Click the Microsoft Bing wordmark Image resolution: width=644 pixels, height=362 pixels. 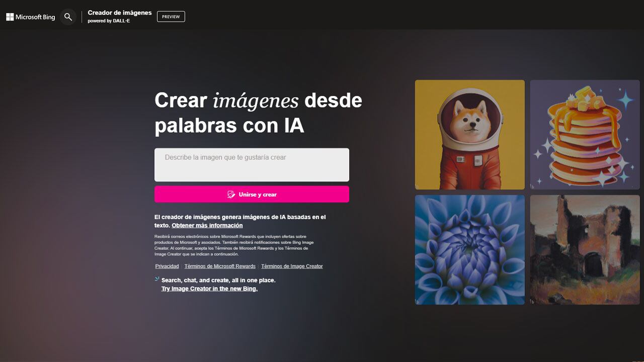click(x=35, y=17)
